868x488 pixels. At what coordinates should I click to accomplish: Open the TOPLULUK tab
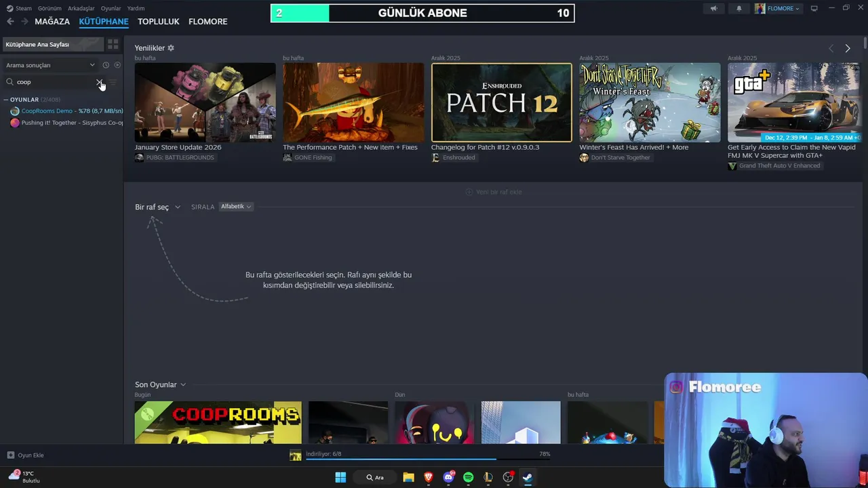pyautogui.click(x=159, y=22)
